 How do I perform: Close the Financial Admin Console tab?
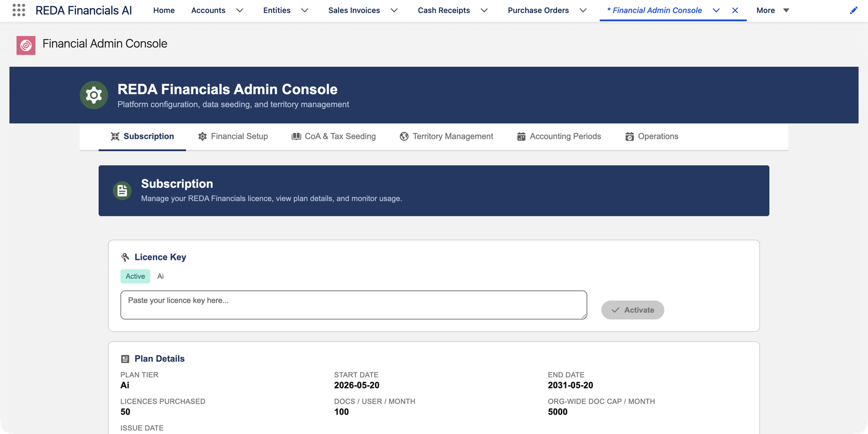735,10
